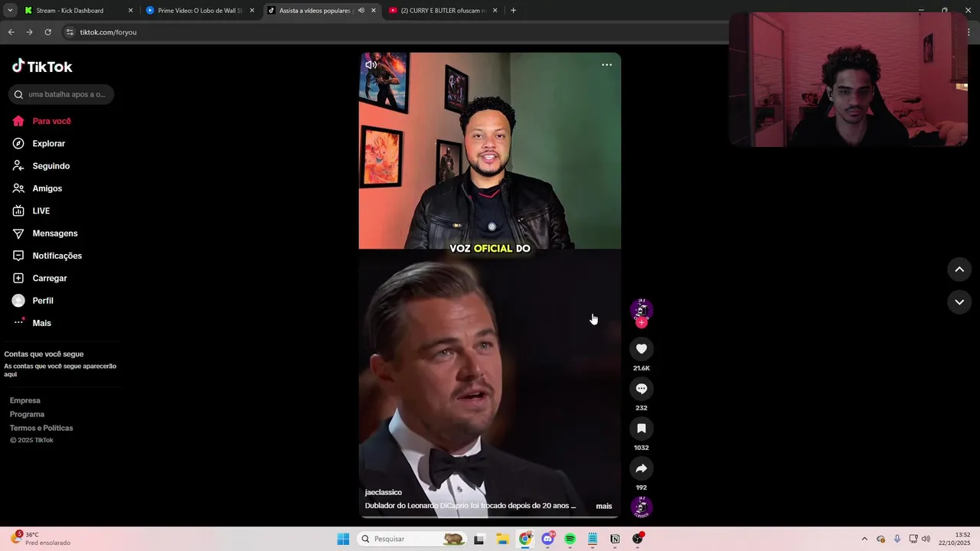Open File Explorer from the taskbar
Image resolution: width=980 pixels, height=551 pixels.
tap(502, 539)
